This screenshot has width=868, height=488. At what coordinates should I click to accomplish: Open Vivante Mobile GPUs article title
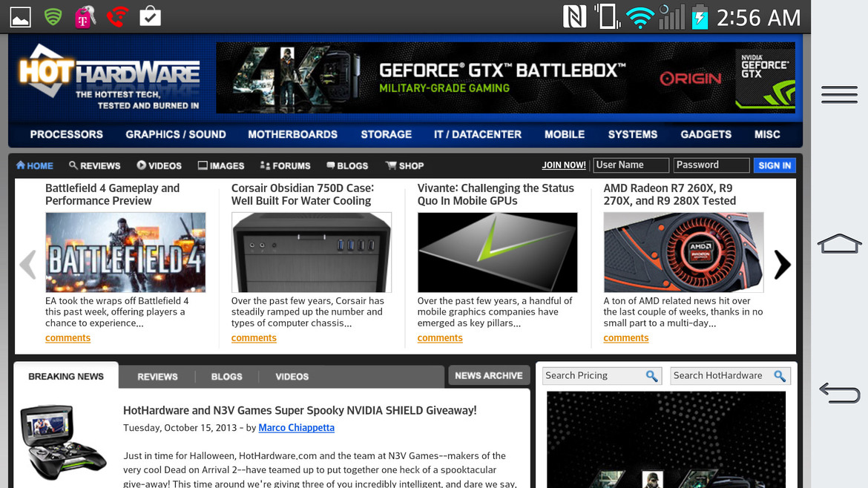pyautogui.click(x=496, y=194)
